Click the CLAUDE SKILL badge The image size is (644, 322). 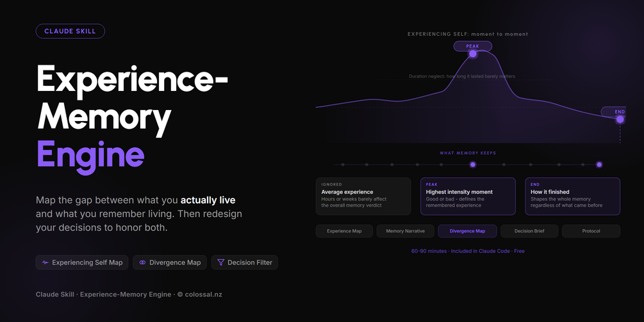pyautogui.click(x=70, y=31)
